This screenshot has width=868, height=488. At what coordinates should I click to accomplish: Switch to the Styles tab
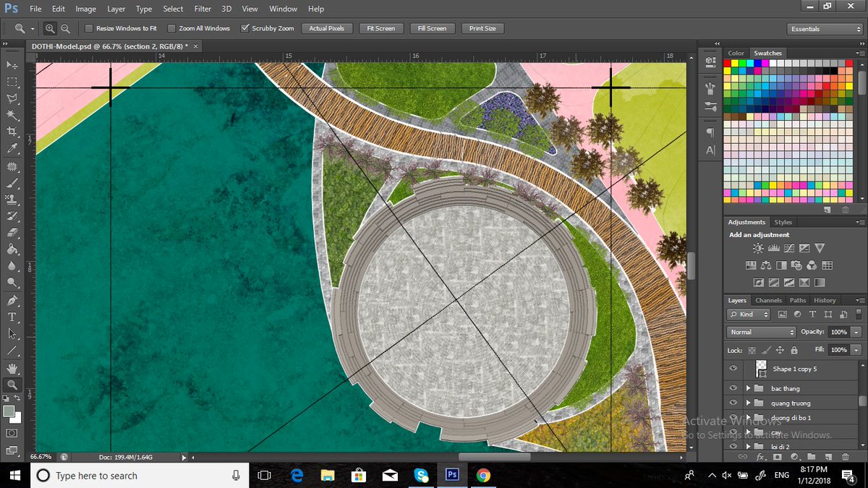click(783, 222)
